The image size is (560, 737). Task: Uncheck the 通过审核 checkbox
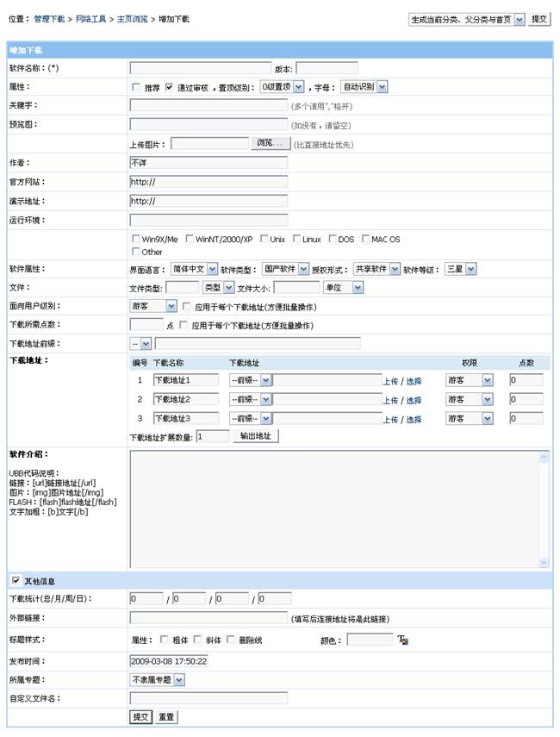pyautogui.click(x=170, y=87)
